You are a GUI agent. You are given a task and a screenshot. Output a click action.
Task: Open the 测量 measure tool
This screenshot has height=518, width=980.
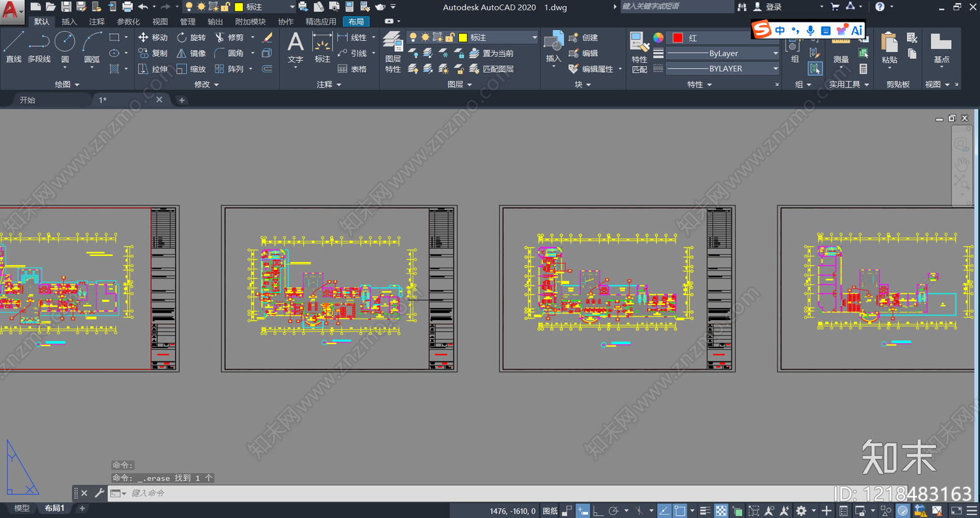tap(841, 49)
